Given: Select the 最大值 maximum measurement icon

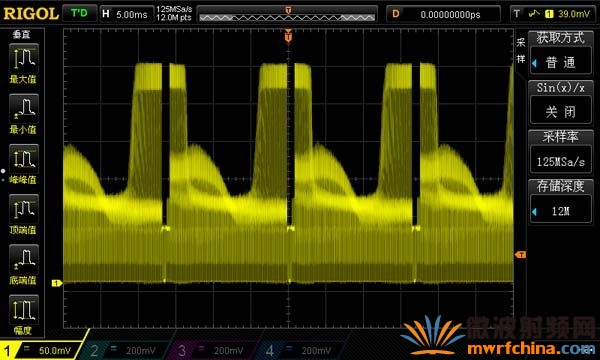Looking at the screenshot, I should (24, 59).
